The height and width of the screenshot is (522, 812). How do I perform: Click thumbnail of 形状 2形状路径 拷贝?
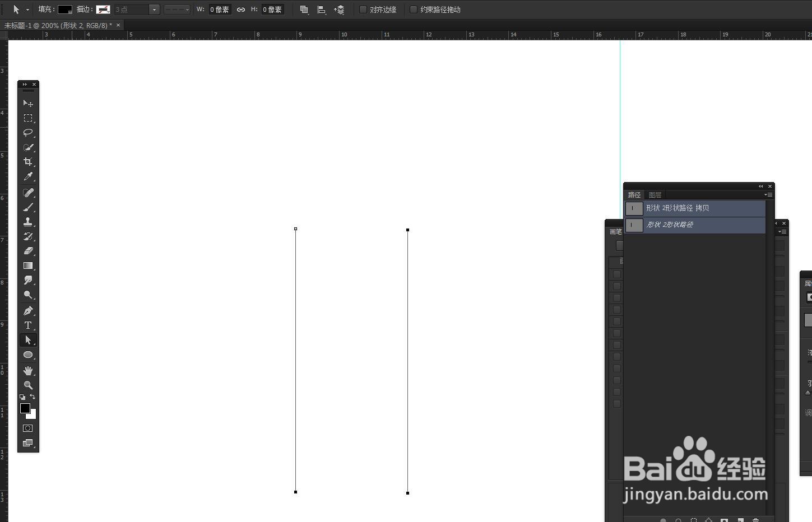(634, 208)
